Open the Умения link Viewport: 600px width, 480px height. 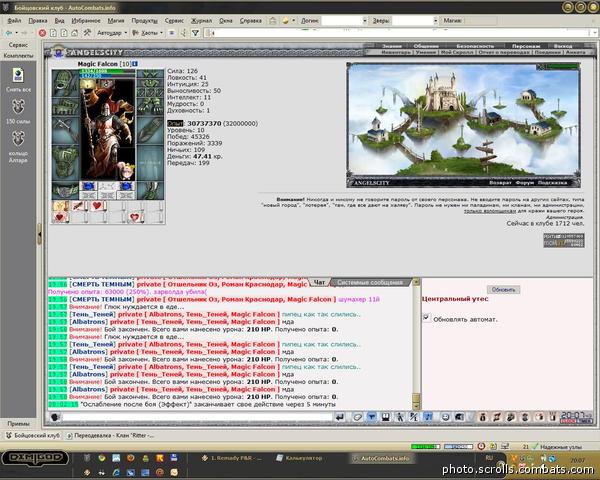point(426,52)
